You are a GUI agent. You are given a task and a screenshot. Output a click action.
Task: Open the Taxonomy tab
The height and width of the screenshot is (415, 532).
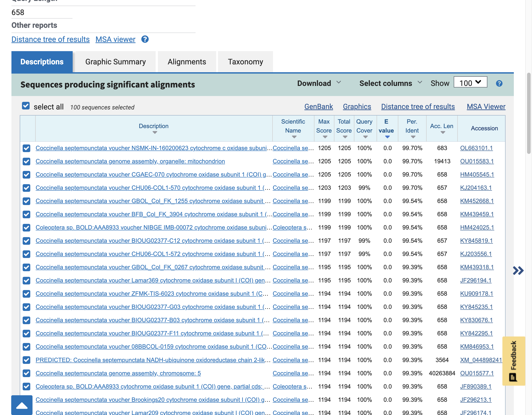(245, 62)
